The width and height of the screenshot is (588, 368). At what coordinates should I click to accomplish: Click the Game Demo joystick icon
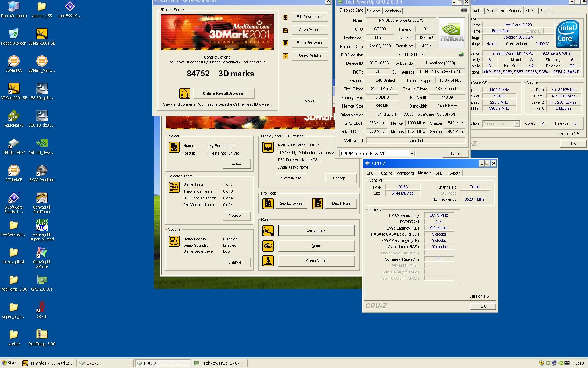[268, 261]
